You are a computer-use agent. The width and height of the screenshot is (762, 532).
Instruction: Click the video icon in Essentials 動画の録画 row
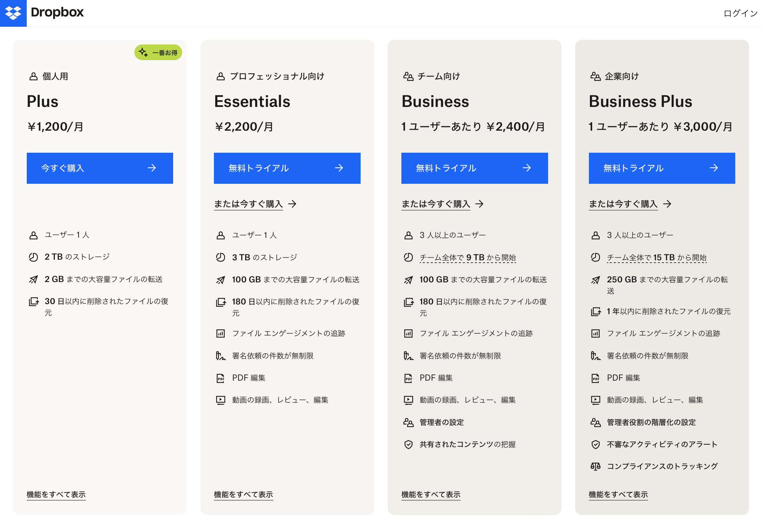(221, 400)
